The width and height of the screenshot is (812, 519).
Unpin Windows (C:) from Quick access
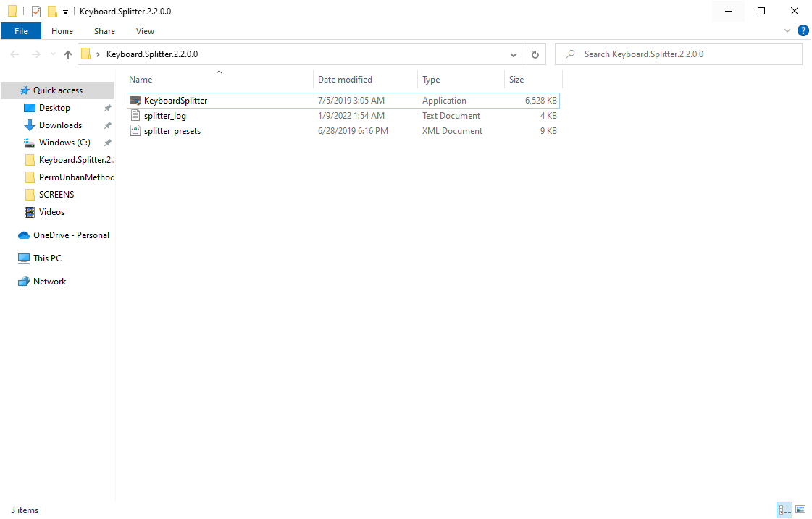click(107, 142)
